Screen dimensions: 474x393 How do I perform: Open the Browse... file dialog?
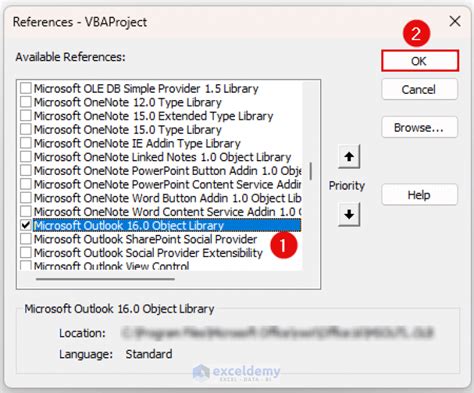coord(419,127)
